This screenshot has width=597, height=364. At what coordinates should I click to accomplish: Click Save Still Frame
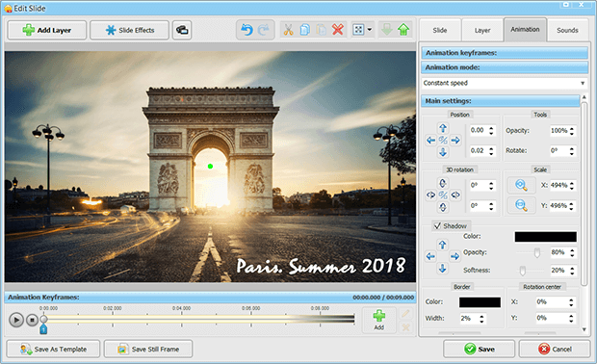point(148,350)
